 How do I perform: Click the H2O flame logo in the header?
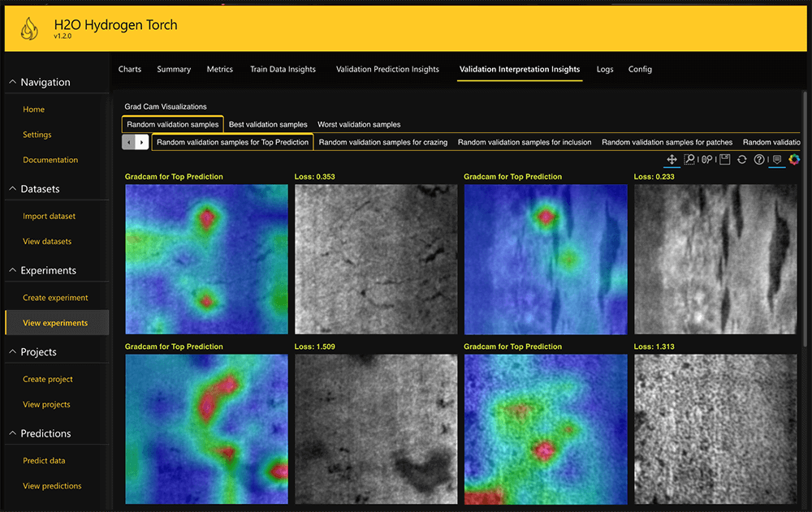click(x=31, y=27)
